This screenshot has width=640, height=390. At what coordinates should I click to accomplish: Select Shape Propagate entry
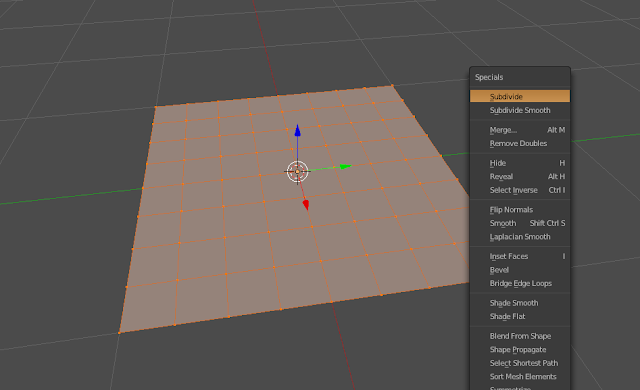coord(520,349)
